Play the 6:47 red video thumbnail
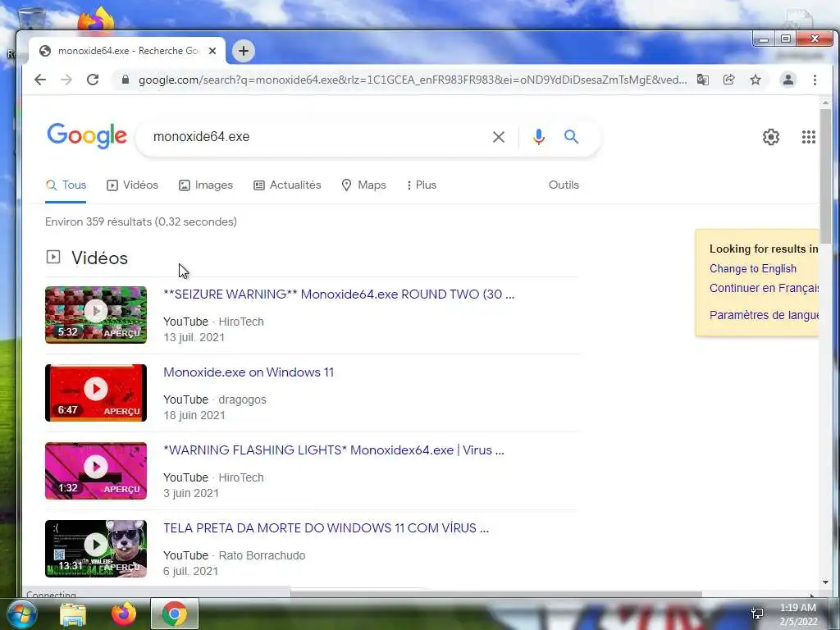Image resolution: width=840 pixels, height=630 pixels. coord(96,393)
